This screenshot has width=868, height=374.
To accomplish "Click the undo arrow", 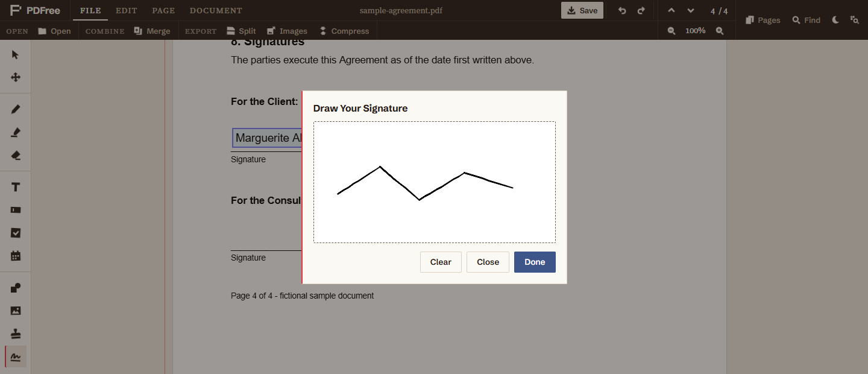I will coord(622,11).
